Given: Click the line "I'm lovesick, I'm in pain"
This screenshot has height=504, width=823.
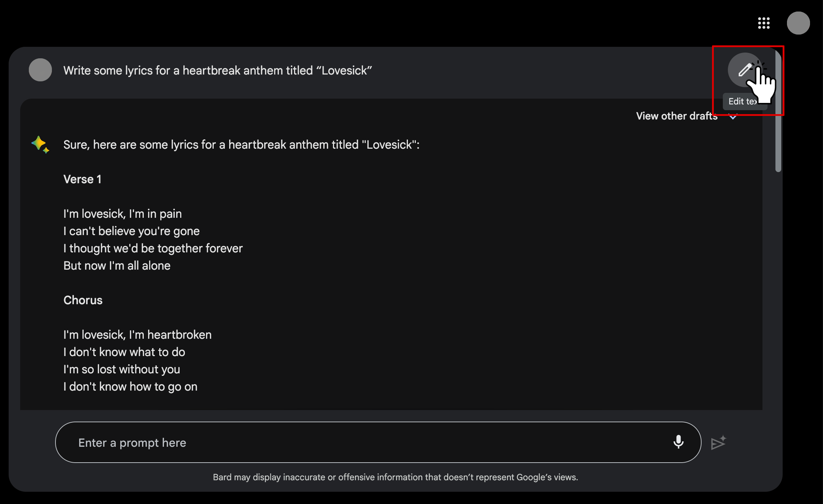Looking at the screenshot, I should pos(123,214).
